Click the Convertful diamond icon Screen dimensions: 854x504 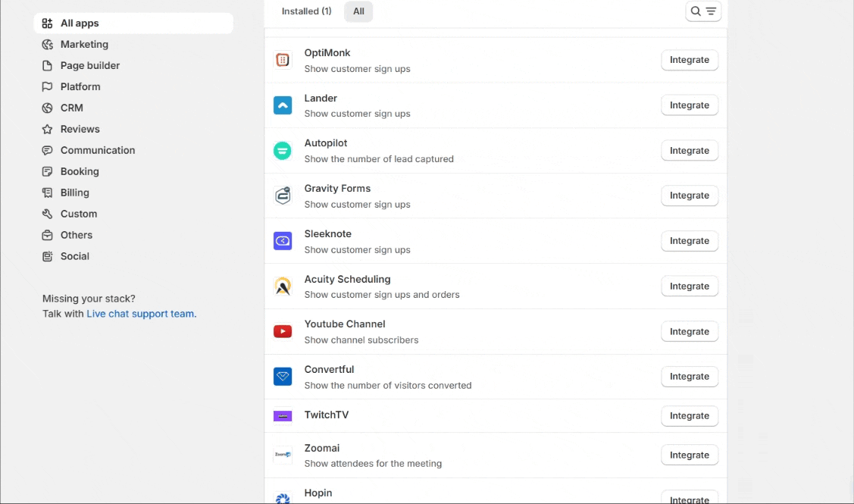pyautogui.click(x=283, y=377)
